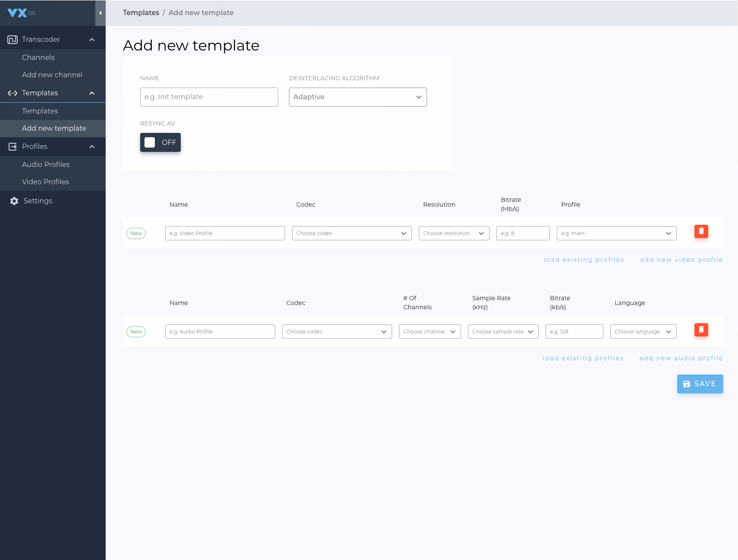Go to Channels in the sidebar
This screenshot has height=560, width=738.
[53, 58]
